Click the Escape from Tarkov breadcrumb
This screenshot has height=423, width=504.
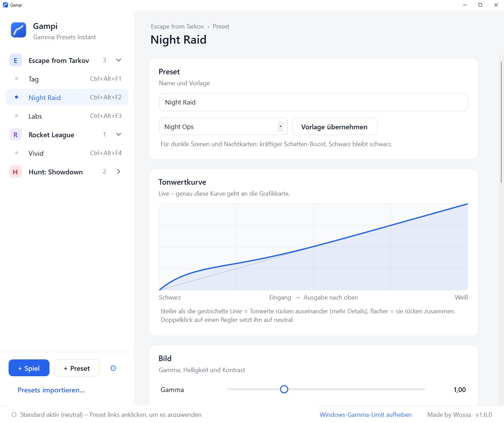(177, 26)
